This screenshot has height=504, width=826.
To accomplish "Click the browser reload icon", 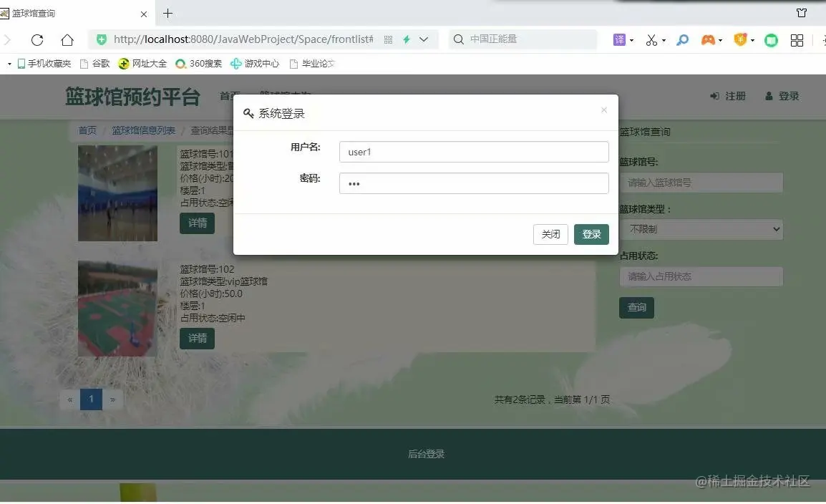I will (37, 39).
